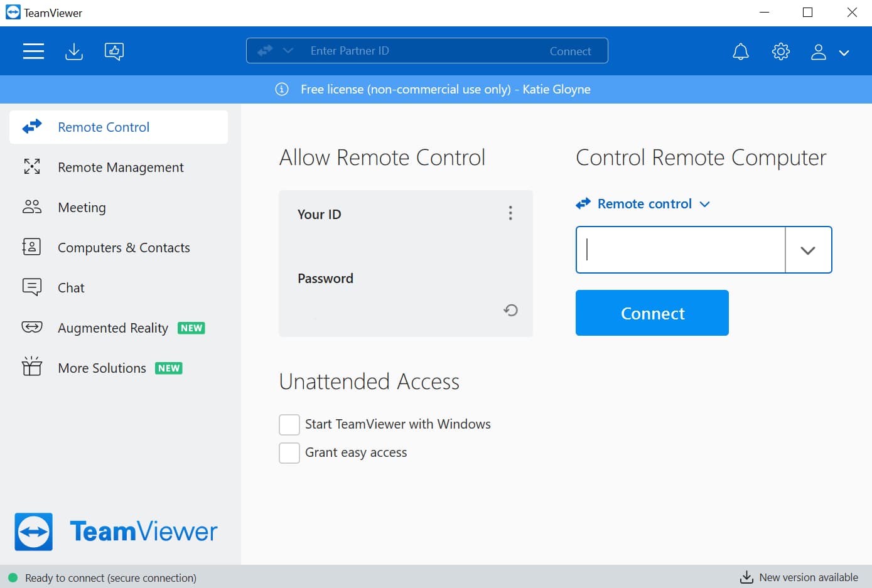Open the partner ID history dropdown arrow
The width and height of the screenshot is (872, 588).
808,250
